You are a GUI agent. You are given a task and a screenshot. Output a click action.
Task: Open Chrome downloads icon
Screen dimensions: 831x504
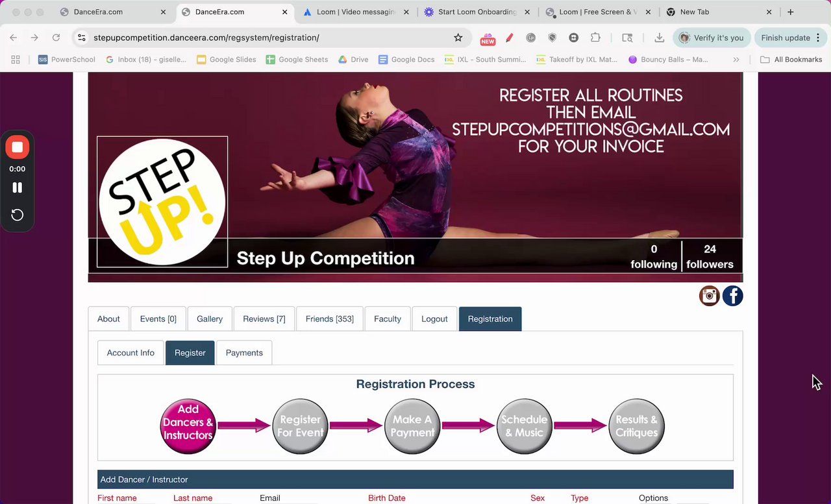(659, 38)
